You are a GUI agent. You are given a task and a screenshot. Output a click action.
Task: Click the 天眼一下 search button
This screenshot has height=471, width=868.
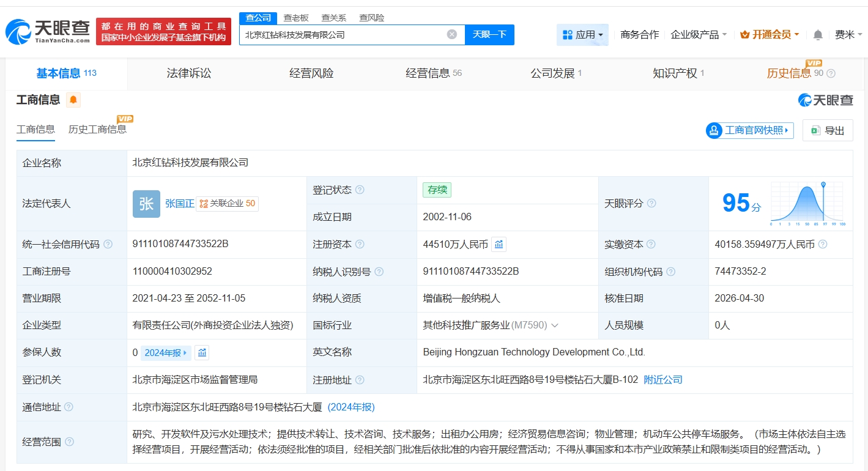point(489,35)
